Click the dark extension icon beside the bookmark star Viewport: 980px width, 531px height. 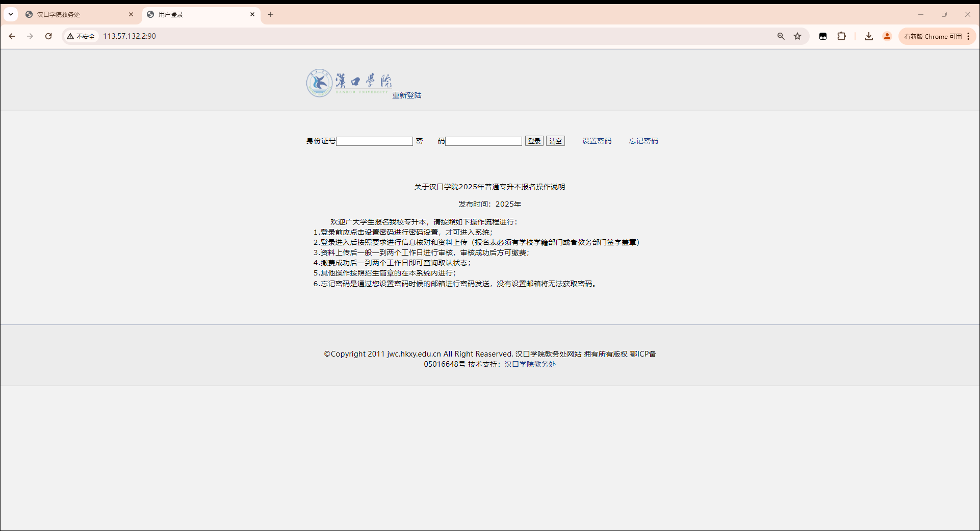point(823,36)
